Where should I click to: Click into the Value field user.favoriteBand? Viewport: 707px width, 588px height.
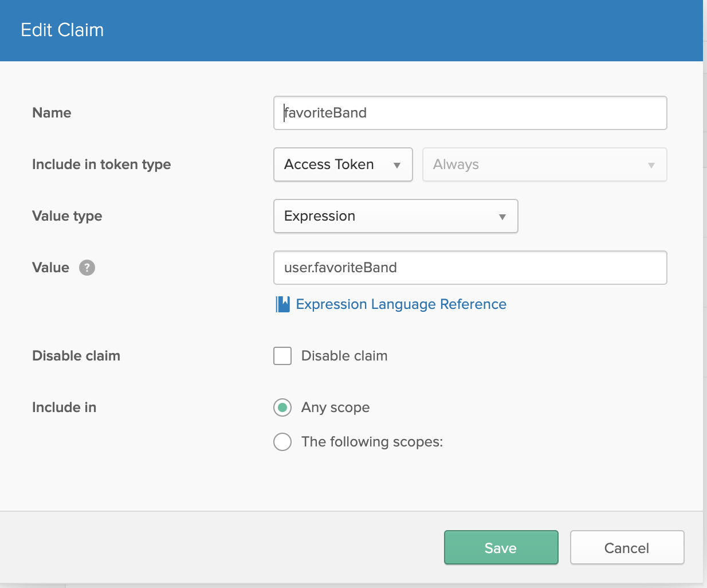tap(470, 268)
